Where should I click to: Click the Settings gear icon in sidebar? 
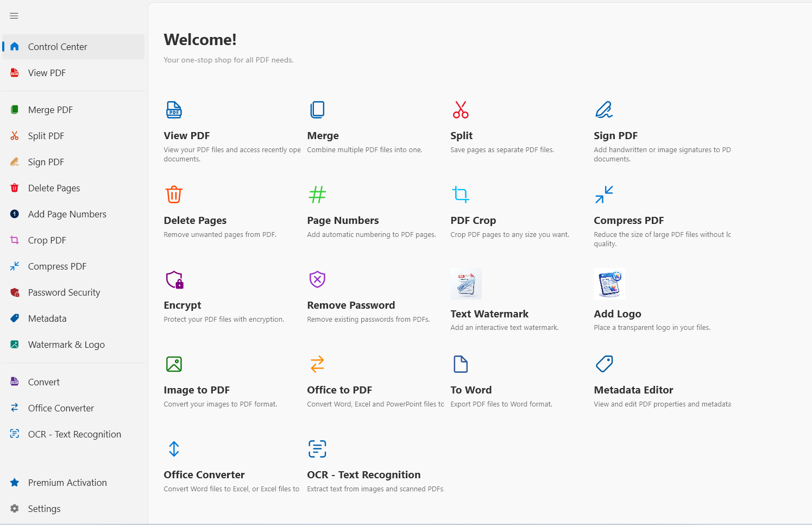(x=15, y=509)
